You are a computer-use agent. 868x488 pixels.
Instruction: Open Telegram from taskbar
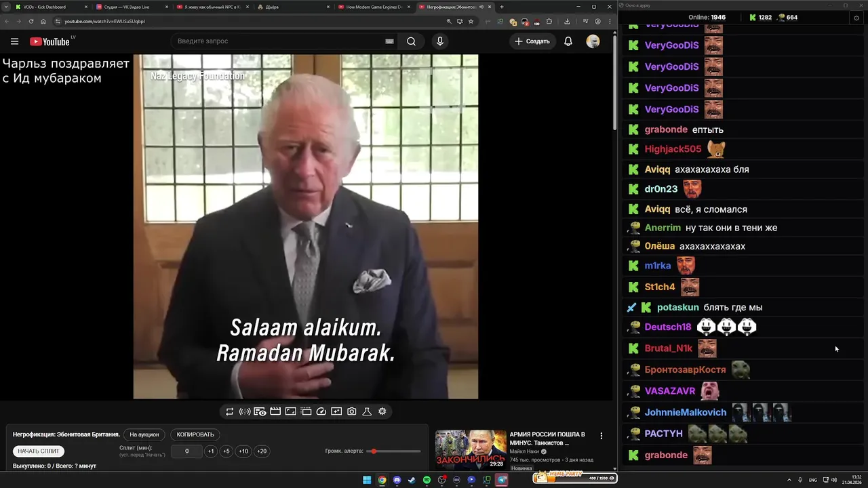pyautogui.click(x=502, y=480)
